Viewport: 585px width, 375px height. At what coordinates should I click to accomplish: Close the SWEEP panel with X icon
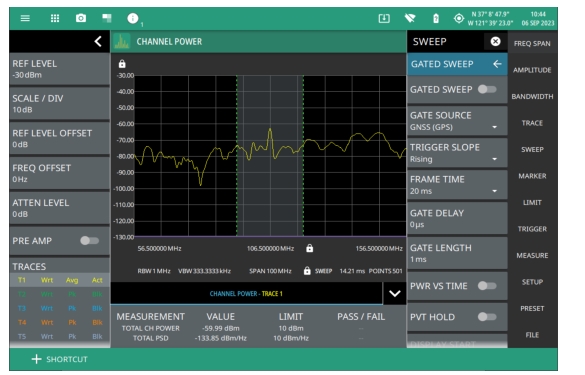[495, 41]
